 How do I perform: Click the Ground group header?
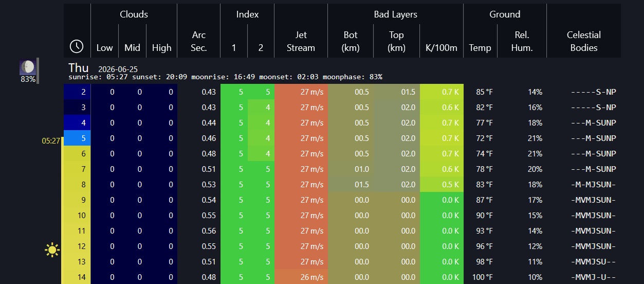coord(505,14)
